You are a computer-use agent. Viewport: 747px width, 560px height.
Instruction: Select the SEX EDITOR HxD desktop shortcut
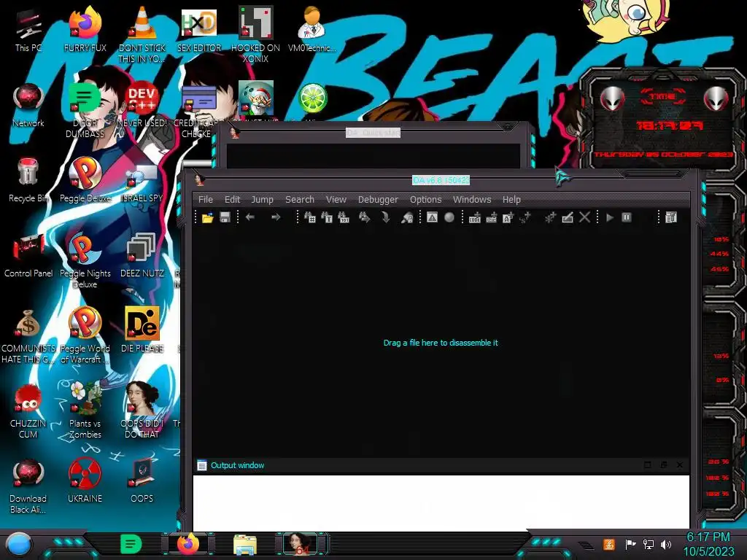click(199, 30)
